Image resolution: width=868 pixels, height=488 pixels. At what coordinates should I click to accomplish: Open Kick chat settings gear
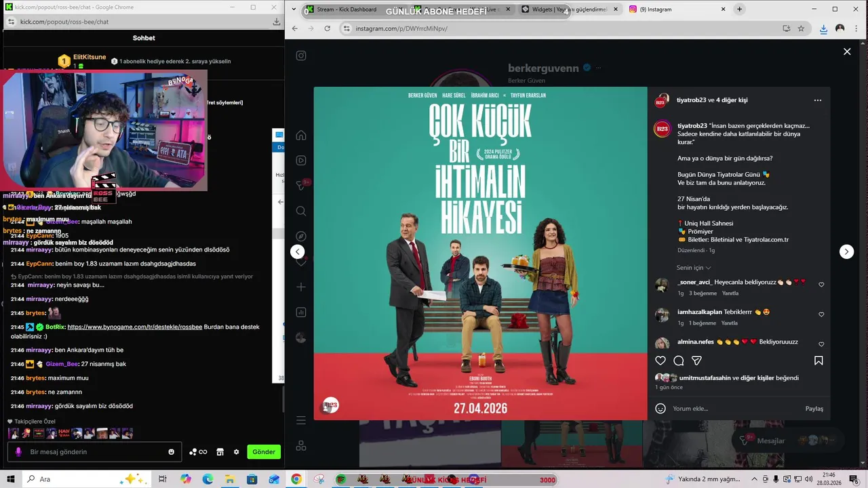[x=236, y=452]
